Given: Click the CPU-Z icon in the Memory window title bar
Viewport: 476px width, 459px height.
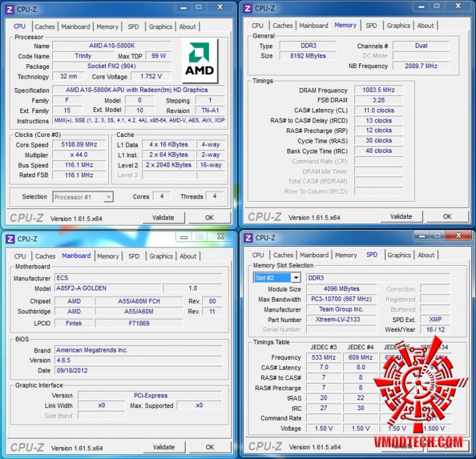Looking at the screenshot, I should coord(248,9).
